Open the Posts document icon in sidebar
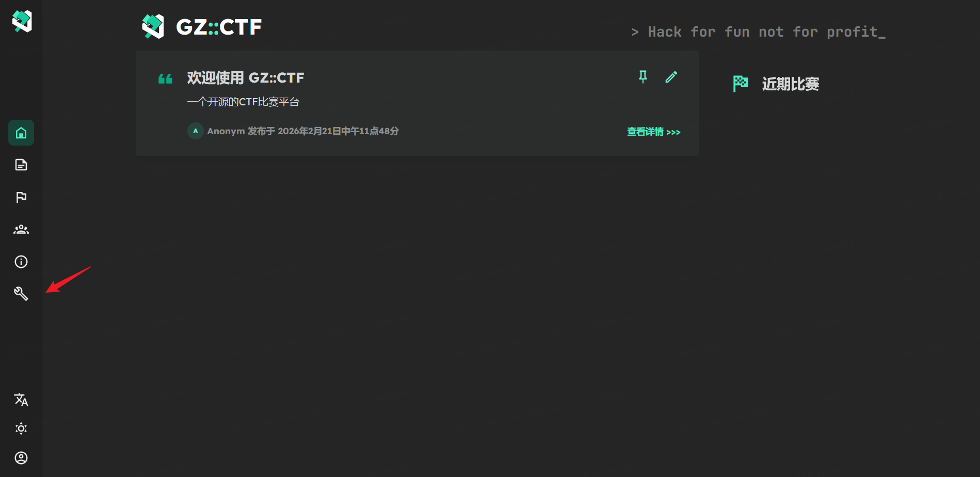Image resolution: width=980 pixels, height=477 pixels. click(21, 165)
